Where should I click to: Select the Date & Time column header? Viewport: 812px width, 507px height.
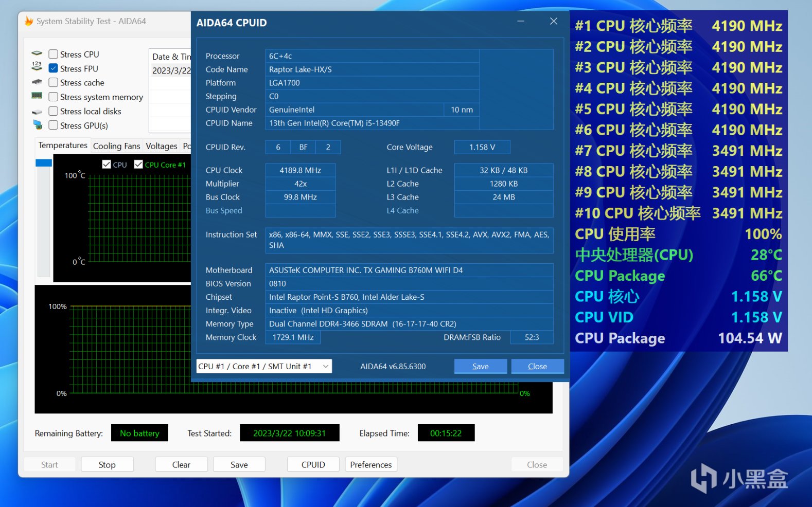click(171, 57)
